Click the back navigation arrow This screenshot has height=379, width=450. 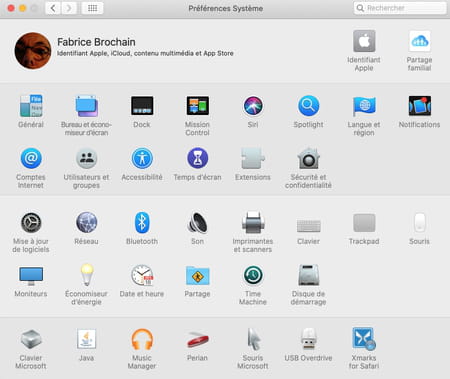[53, 8]
